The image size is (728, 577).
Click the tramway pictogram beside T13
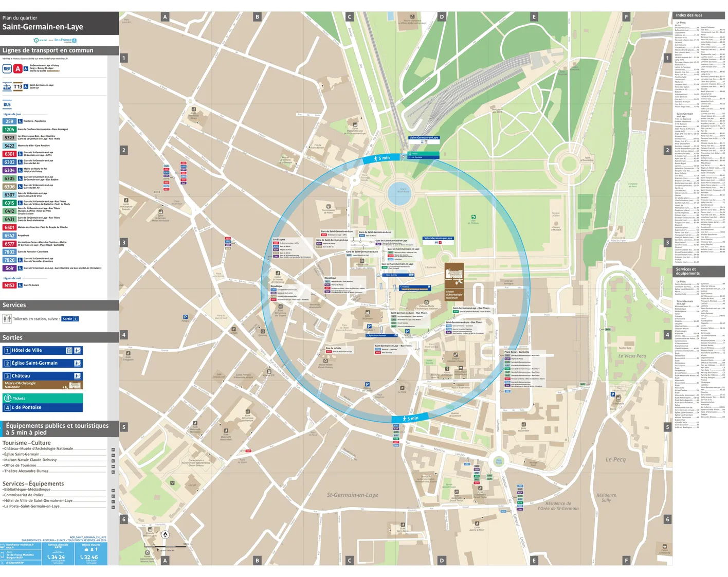click(x=7, y=87)
